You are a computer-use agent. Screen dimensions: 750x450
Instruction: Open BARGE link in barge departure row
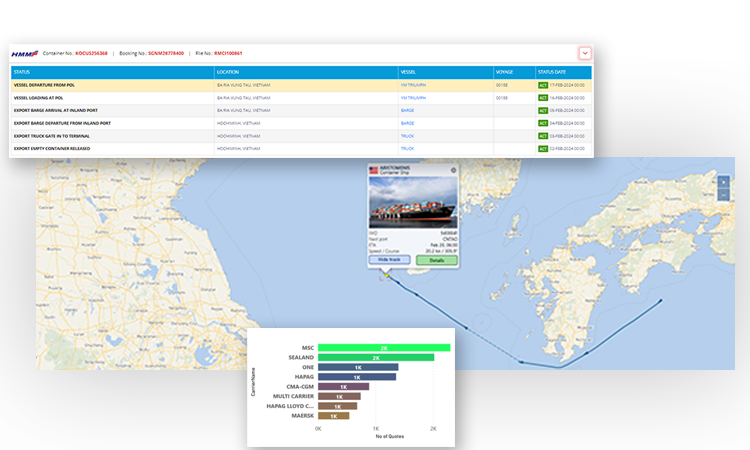pyautogui.click(x=407, y=123)
